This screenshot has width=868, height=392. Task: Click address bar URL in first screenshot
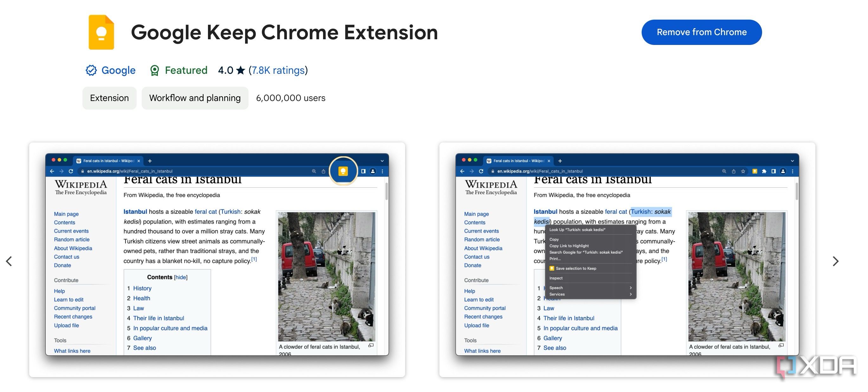coord(130,171)
